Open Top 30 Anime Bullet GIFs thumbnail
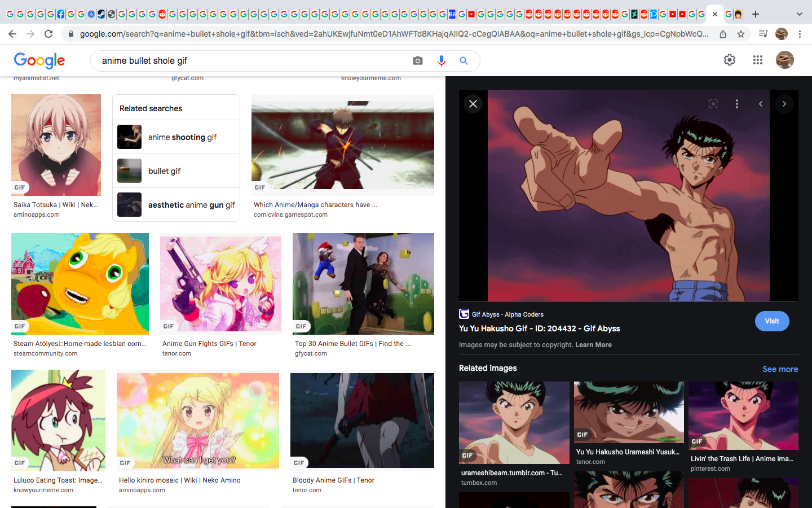This screenshot has height=508, width=812. pyautogui.click(x=363, y=284)
